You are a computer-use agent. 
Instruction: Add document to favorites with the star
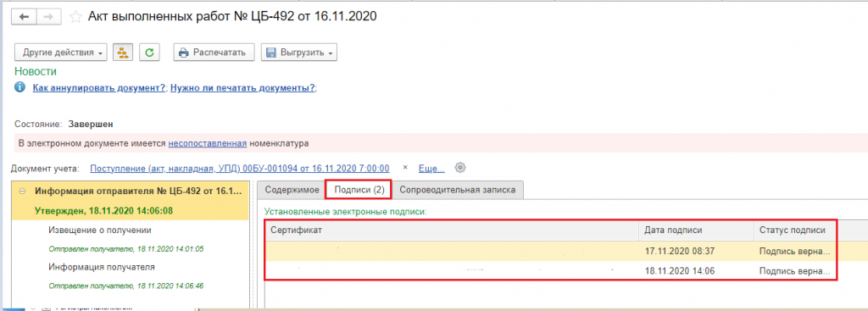point(75,17)
